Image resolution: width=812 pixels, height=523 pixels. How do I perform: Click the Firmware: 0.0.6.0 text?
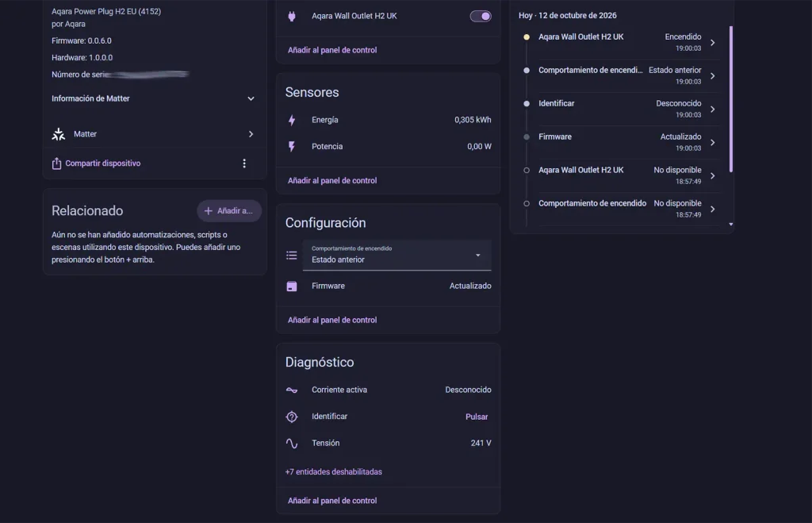coord(82,40)
